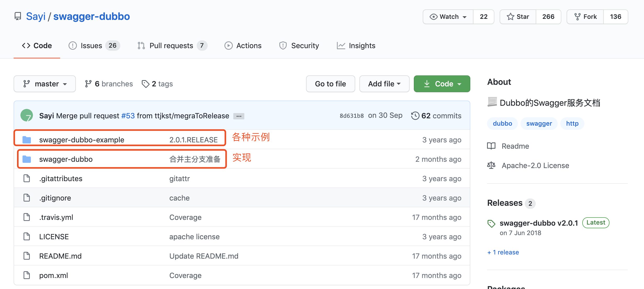Click the release tag icon for v2.0.1
Image resolution: width=644 pixels, height=289 pixels.
[x=491, y=223]
